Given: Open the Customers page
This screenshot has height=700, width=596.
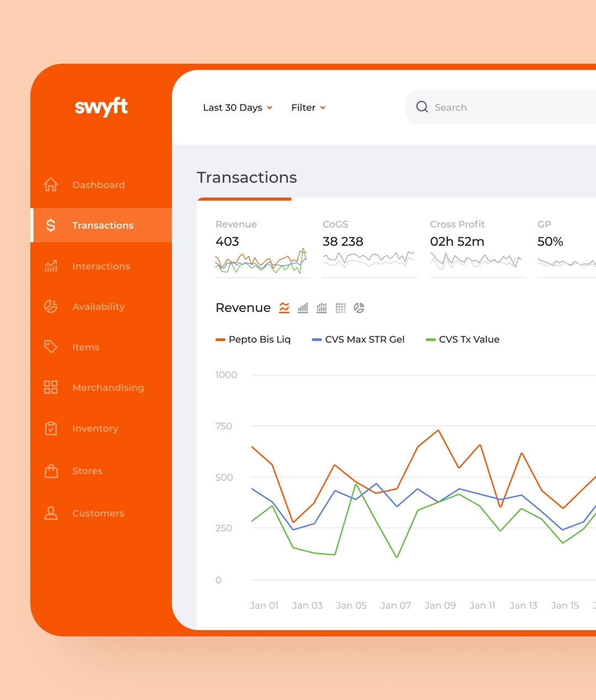Looking at the screenshot, I should tap(98, 513).
